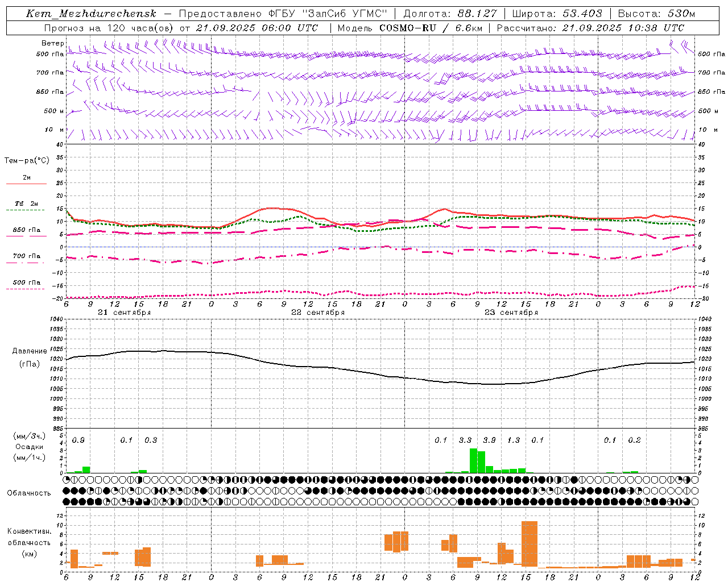Click the (гПа) unit under Давление
The image size is (728, 582).
click(x=30, y=364)
